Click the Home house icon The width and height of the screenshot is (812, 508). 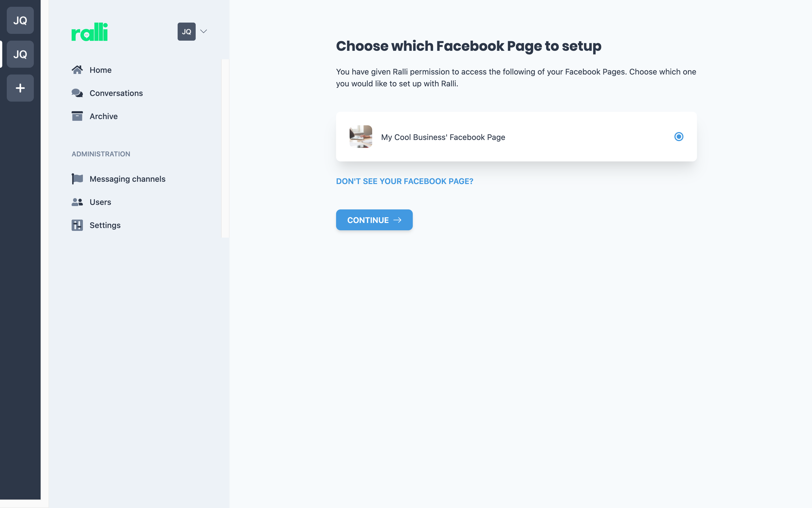point(77,70)
